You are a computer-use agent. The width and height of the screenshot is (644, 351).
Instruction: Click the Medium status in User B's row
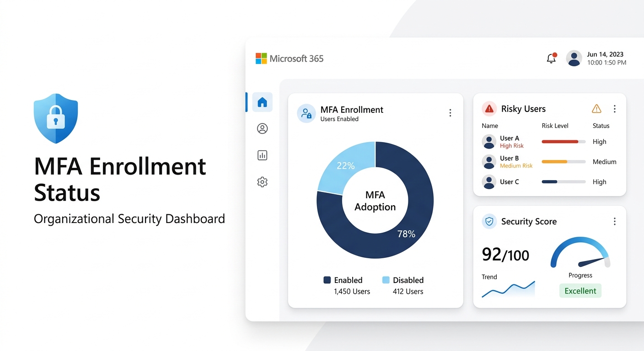(x=605, y=162)
